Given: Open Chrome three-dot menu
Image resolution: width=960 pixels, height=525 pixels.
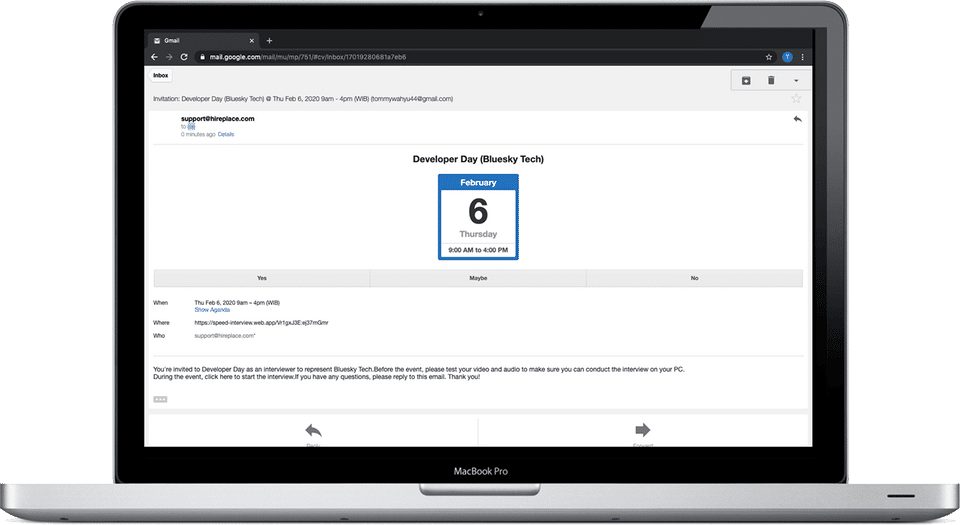Looking at the screenshot, I should [803, 57].
